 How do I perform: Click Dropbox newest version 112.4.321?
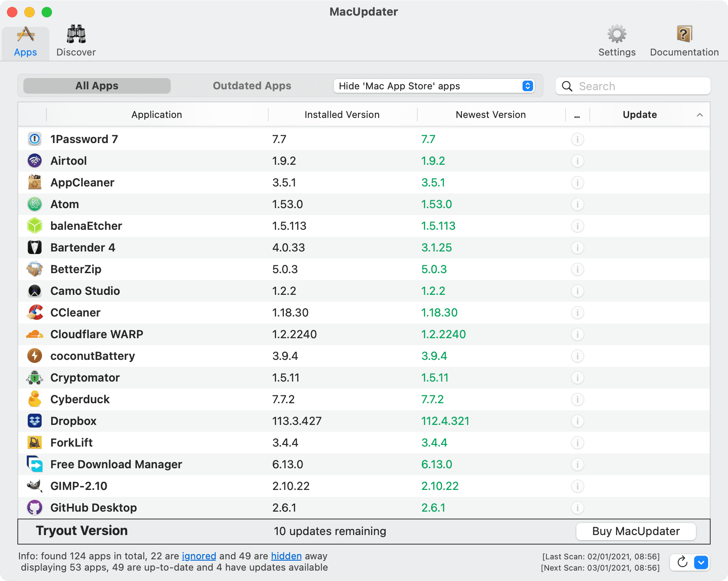click(x=445, y=421)
